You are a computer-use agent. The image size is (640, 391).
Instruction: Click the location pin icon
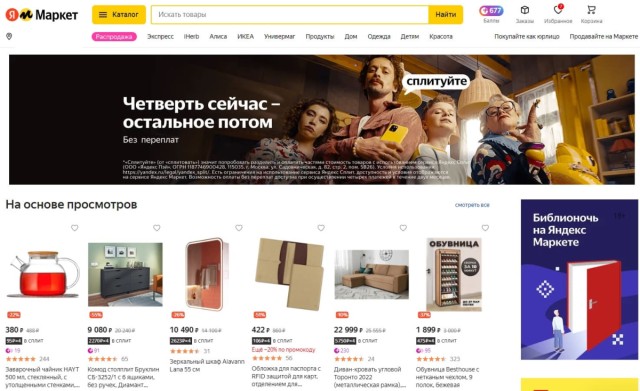click(9, 36)
